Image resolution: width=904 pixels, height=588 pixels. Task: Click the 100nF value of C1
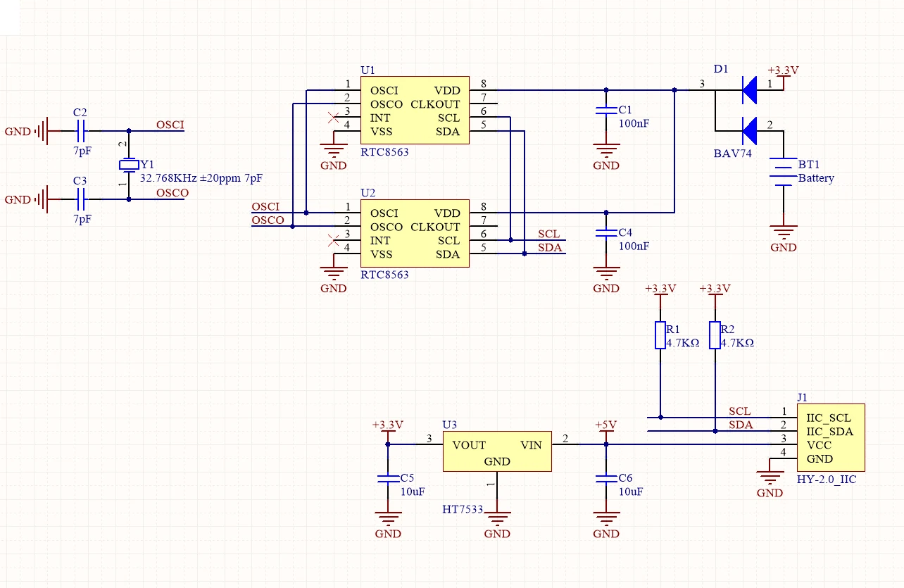[634, 123]
